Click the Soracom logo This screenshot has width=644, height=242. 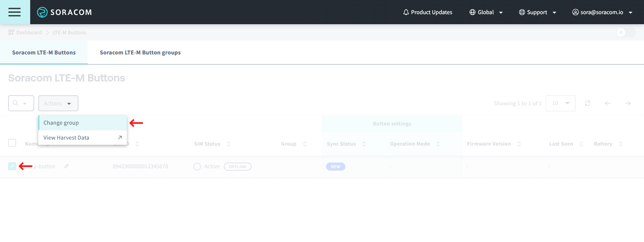coord(64,12)
